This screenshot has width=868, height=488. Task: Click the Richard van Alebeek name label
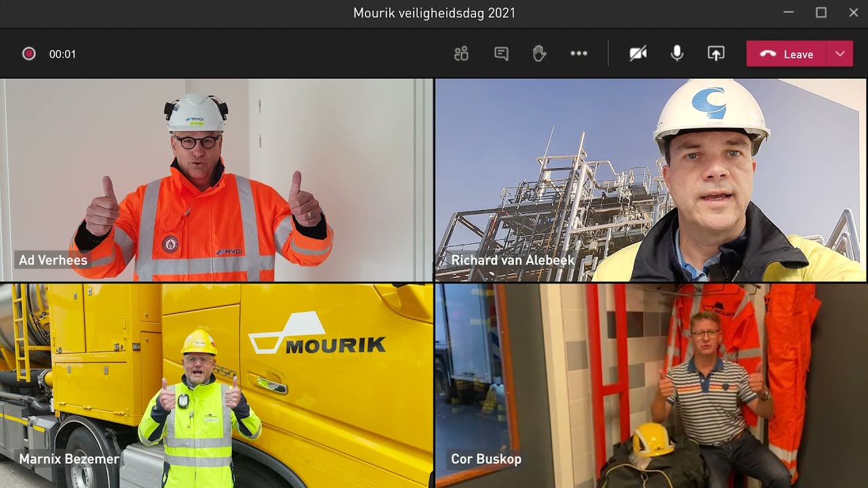click(513, 260)
